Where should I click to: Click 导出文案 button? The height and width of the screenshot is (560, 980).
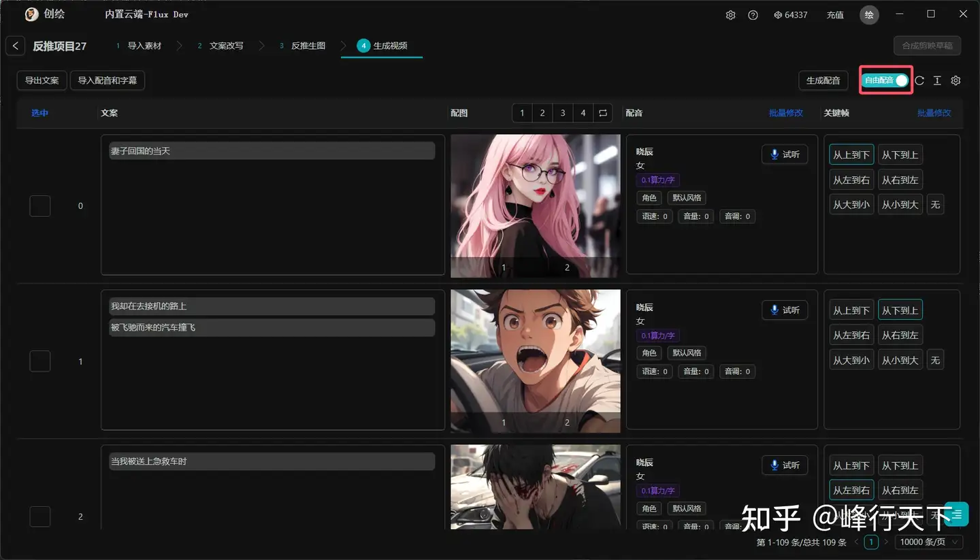(x=42, y=80)
